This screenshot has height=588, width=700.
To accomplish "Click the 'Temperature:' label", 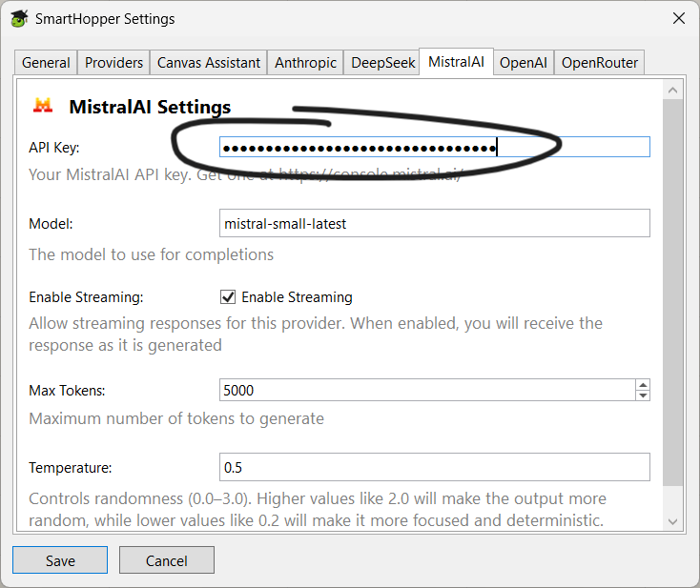I will tap(70, 468).
